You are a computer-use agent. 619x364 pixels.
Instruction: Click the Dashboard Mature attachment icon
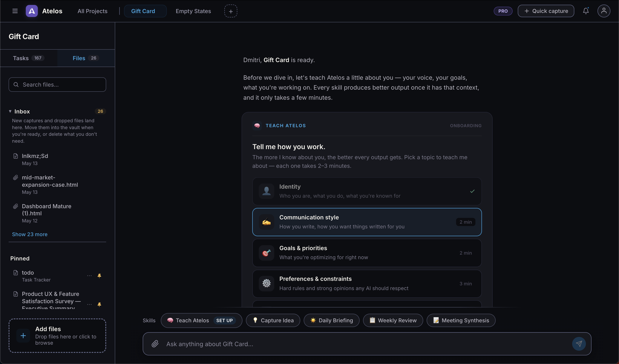(x=16, y=206)
